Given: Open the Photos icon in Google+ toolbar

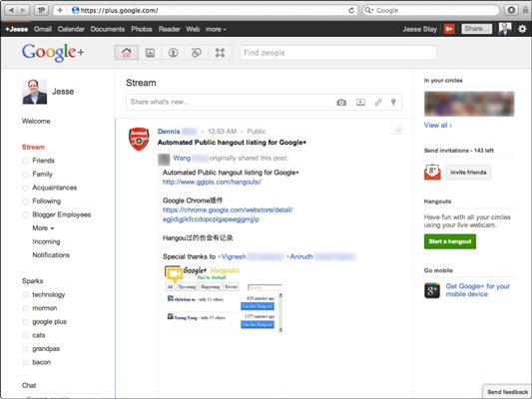Looking at the screenshot, I should [x=150, y=53].
